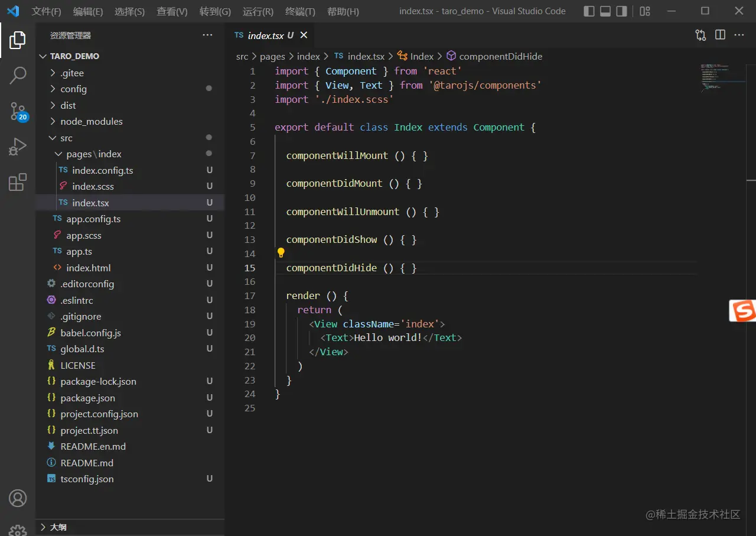
Task: Expand the node_modules folder
Action: pos(91,122)
